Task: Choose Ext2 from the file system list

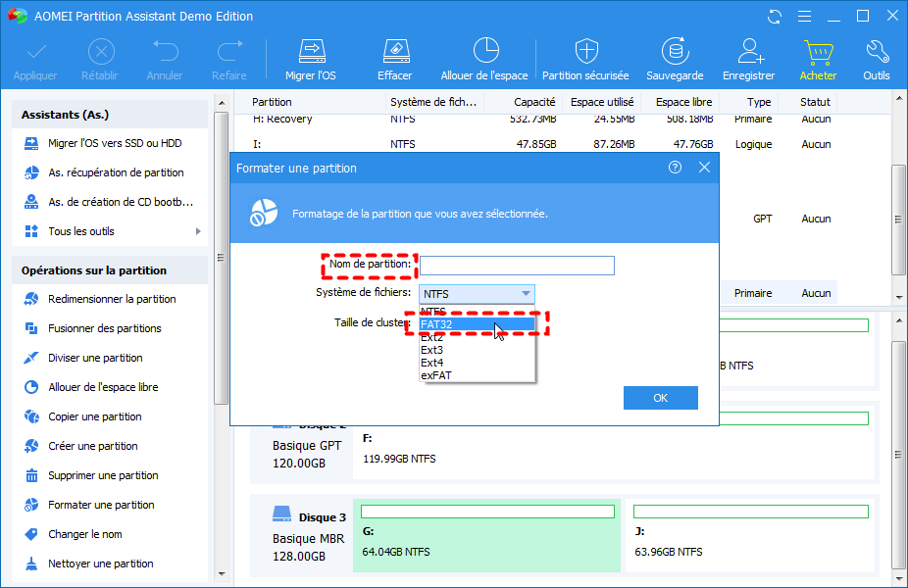Action: click(478, 337)
